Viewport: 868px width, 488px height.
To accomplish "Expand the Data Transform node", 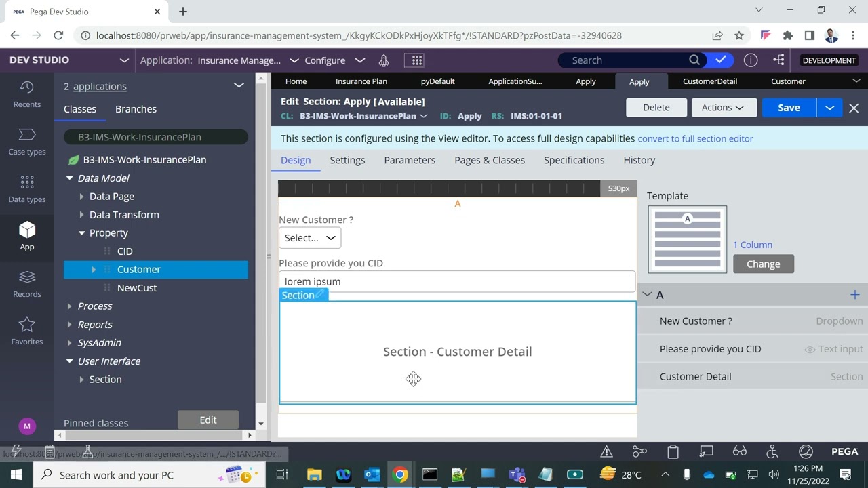I will [x=82, y=215].
